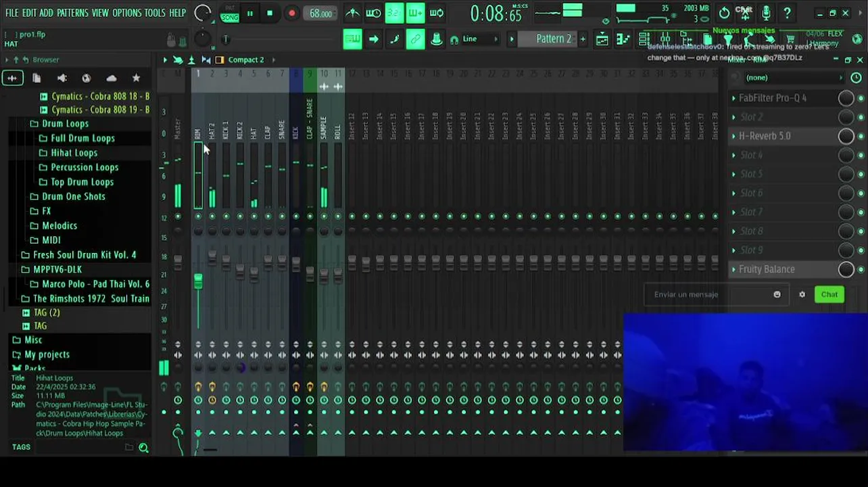Viewport: 868px width, 487px height.
Task: Toggle countdown before recording icon
Action: click(x=394, y=13)
